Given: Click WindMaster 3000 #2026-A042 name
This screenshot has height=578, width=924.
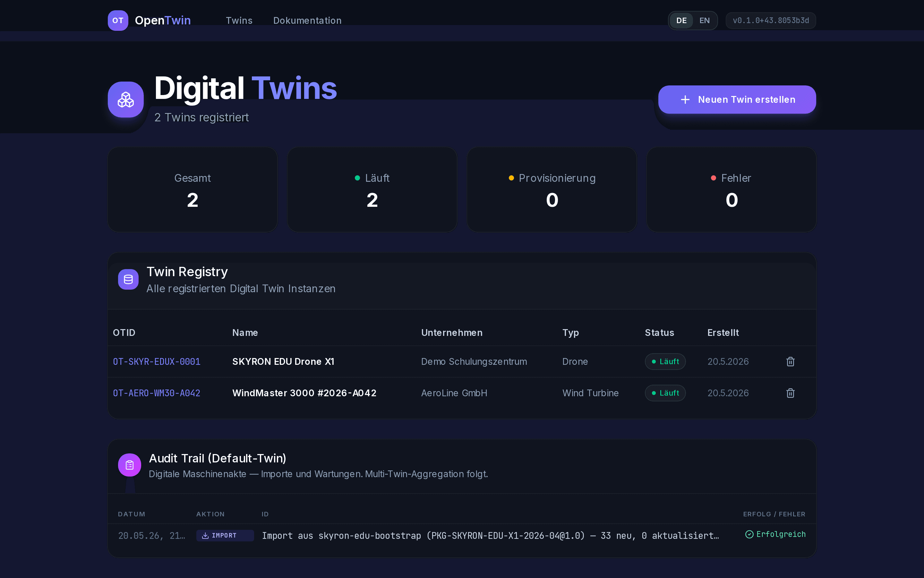Looking at the screenshot, I should (304, 393).
